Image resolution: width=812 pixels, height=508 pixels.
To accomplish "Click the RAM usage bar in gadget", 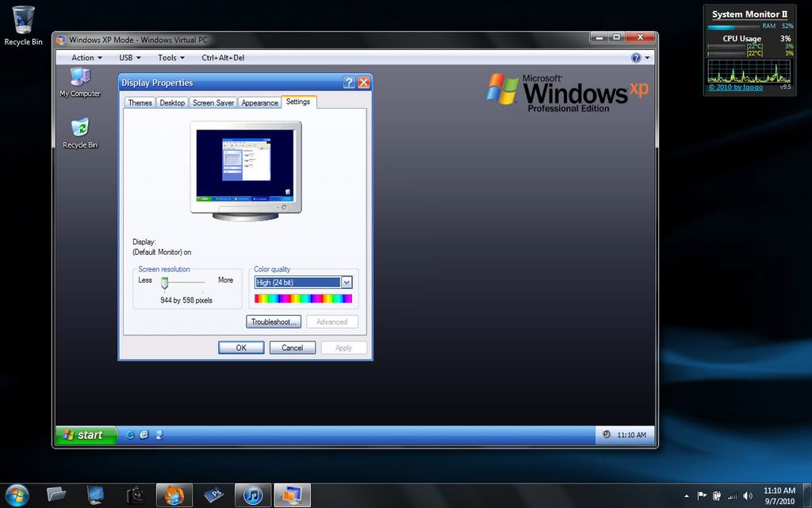I will tap(732, 28).
